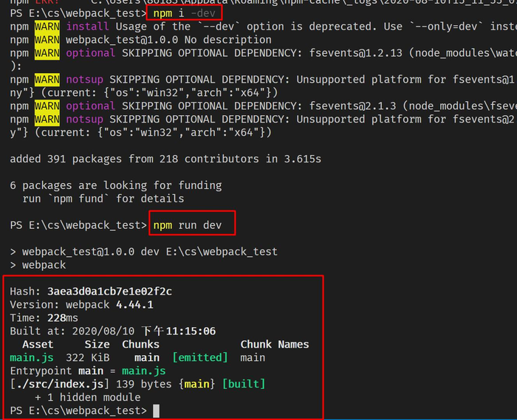Click '> webpack_test@1.0.0 dev E:\cs\webpack_test' line
The width and height of the screenshot is (517, 420).
(144, 252)
